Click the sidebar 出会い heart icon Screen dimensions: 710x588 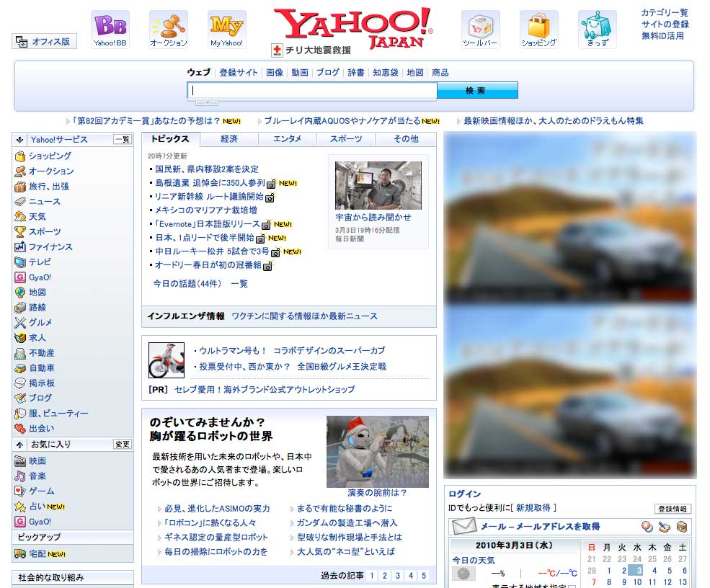tap(20, 428)
